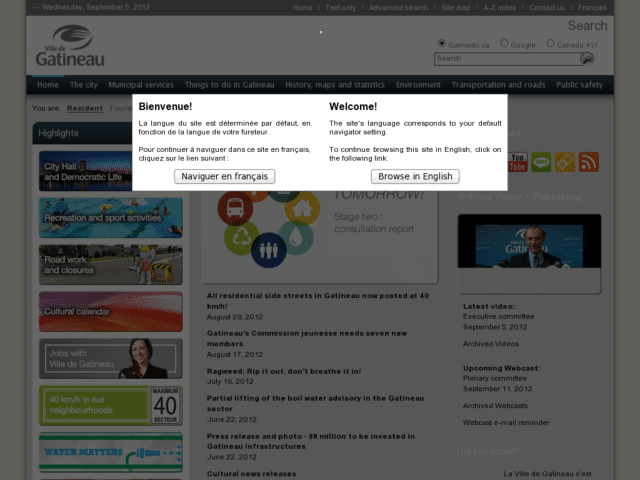The width and height of the screenshot is (640, 480).
Task: Open the Webcast e-mail reminder link
Action: [x=506, y=422]
